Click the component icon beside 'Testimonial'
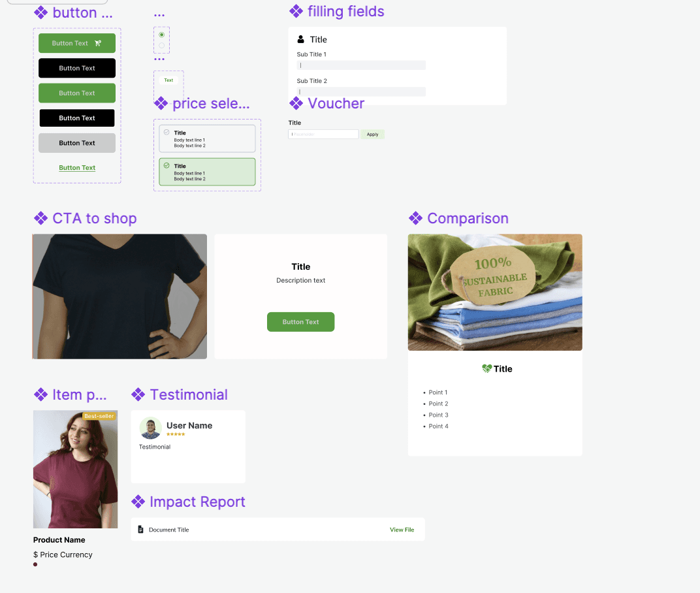This screenshot has width=700, height=593. (x=138, y=394)
